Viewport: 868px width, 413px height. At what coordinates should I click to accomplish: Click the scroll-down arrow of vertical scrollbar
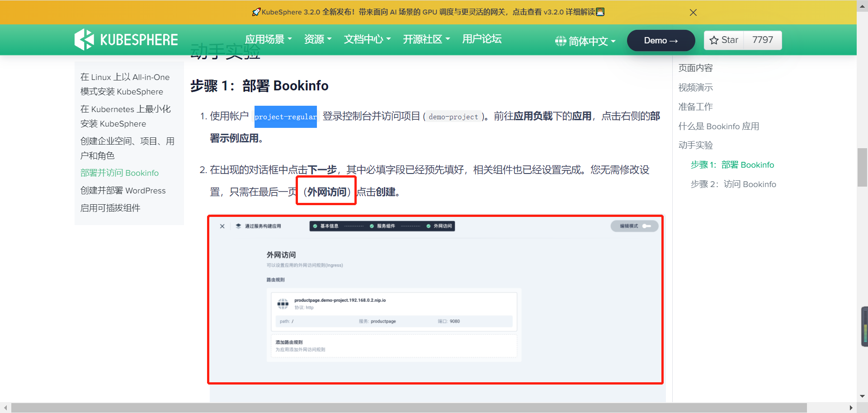862,396
